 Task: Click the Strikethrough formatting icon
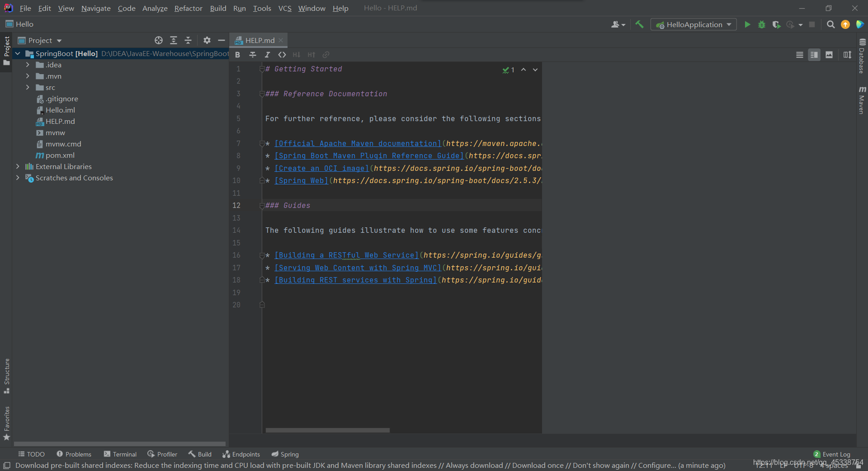coord(253,55)
